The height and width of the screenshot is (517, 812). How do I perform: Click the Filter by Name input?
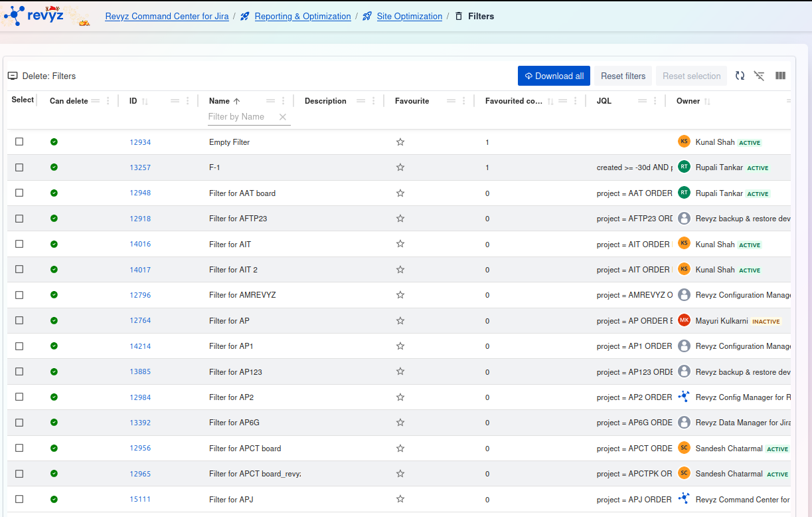coord(240,117)
